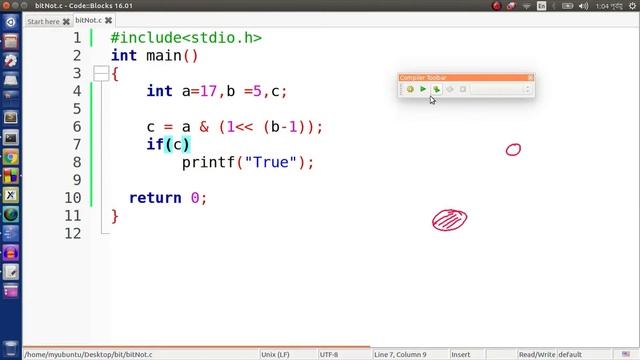Click the Rebuild icon in Compiler Toolbar
Viewport: 640px width, 360px height.
450,89
